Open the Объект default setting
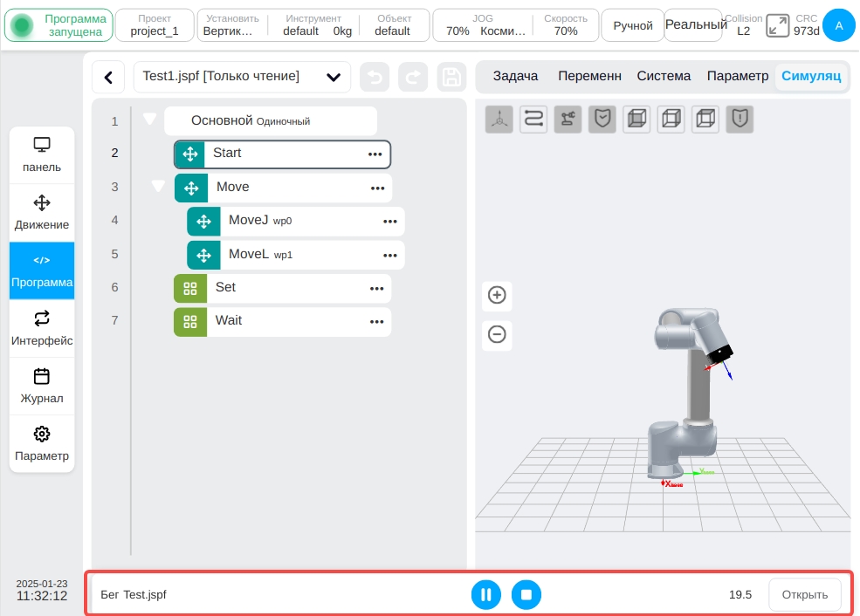 394,25
